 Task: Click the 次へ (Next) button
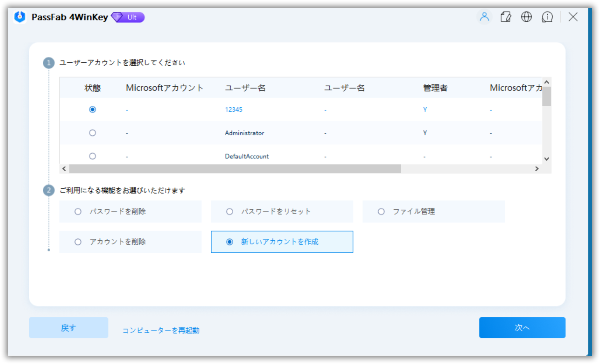pyautogui.click(x=522, y=327)
